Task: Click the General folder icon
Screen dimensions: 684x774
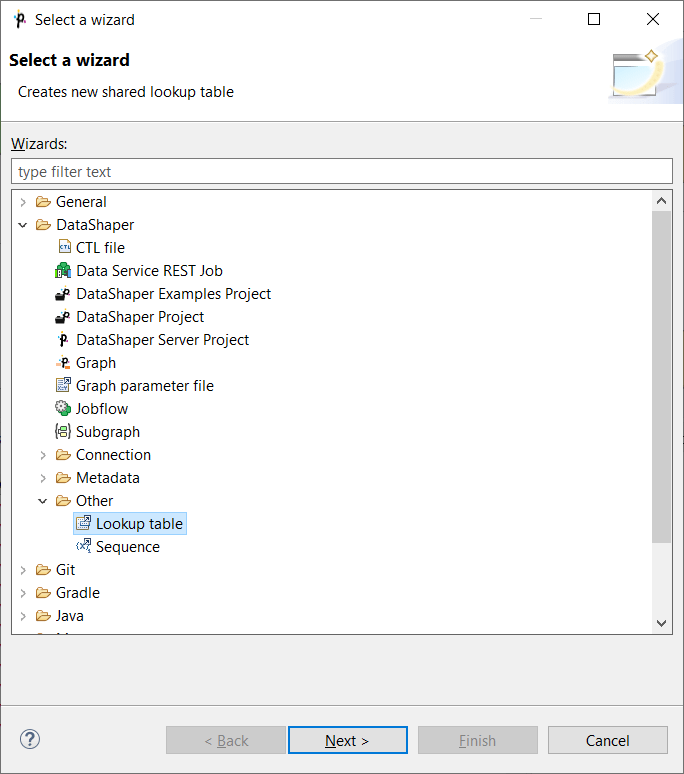Action: click(x=43, y=201)
